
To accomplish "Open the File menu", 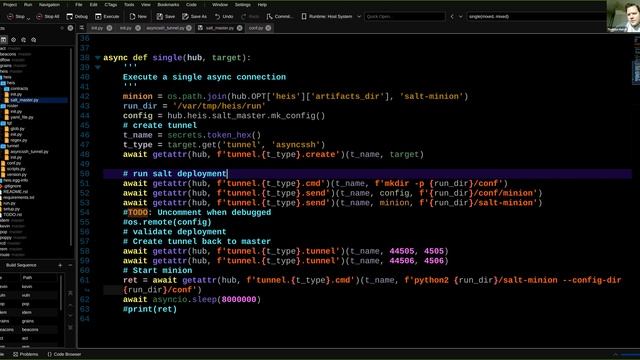I will coord(79,4).
